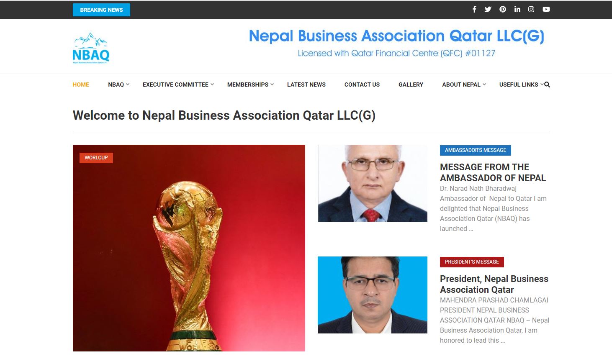Open the Pinterest social icon

(503, 9)
